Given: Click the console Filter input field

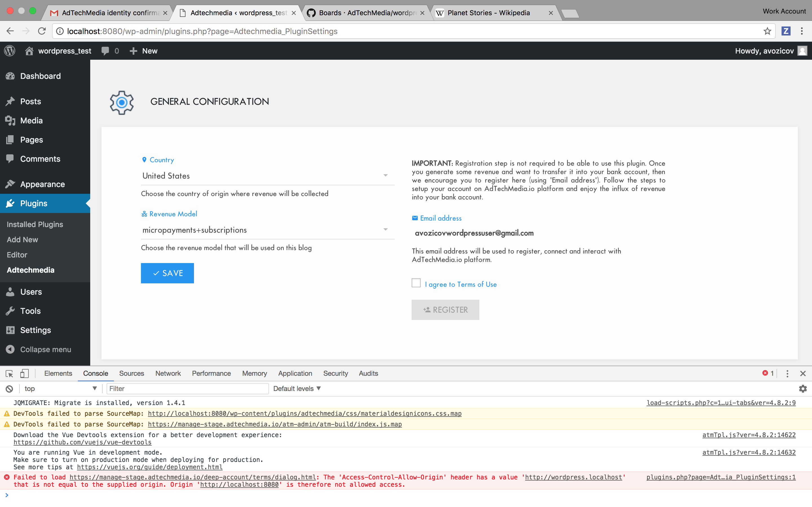Looking at the screenshot, I should pos(187,389).
